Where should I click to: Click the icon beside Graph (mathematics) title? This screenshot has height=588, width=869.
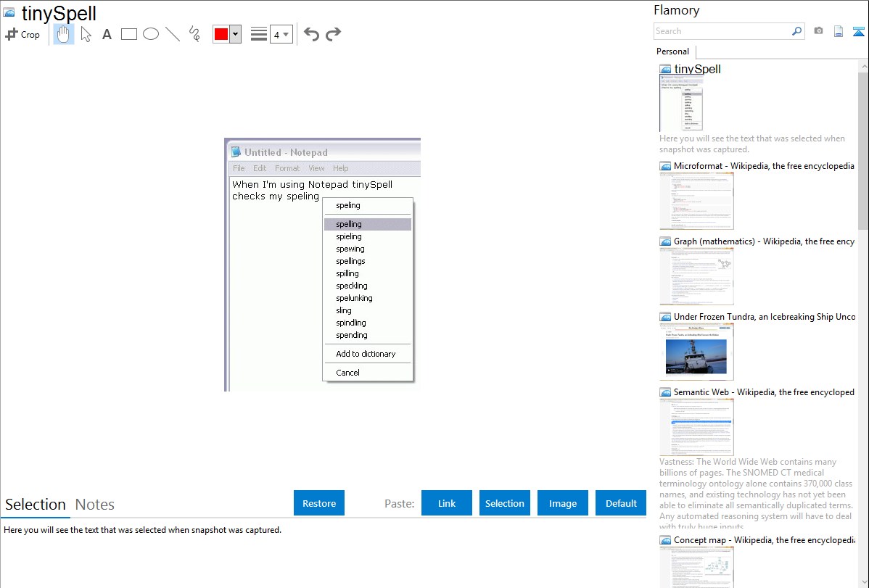tap(665, 241)
